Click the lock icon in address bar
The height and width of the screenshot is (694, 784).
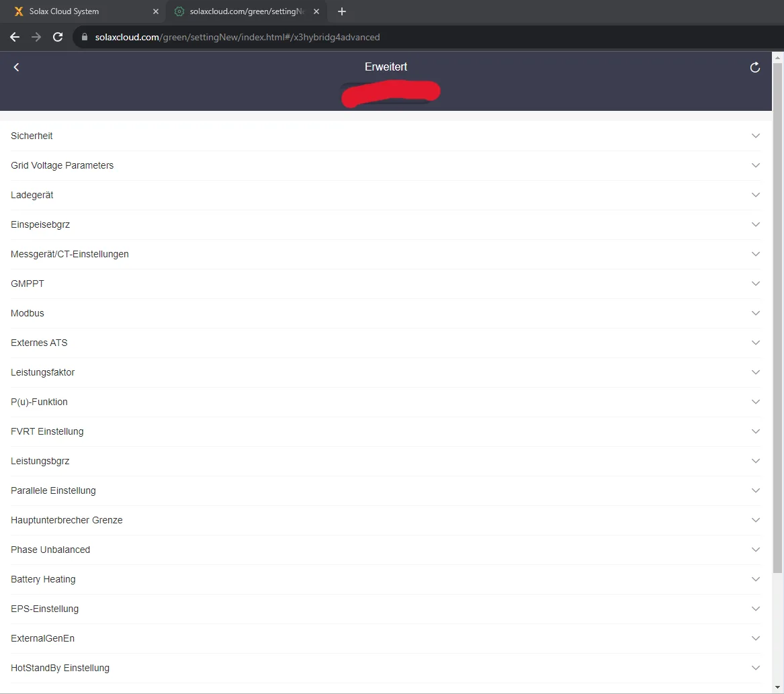(x=85, y=38)
